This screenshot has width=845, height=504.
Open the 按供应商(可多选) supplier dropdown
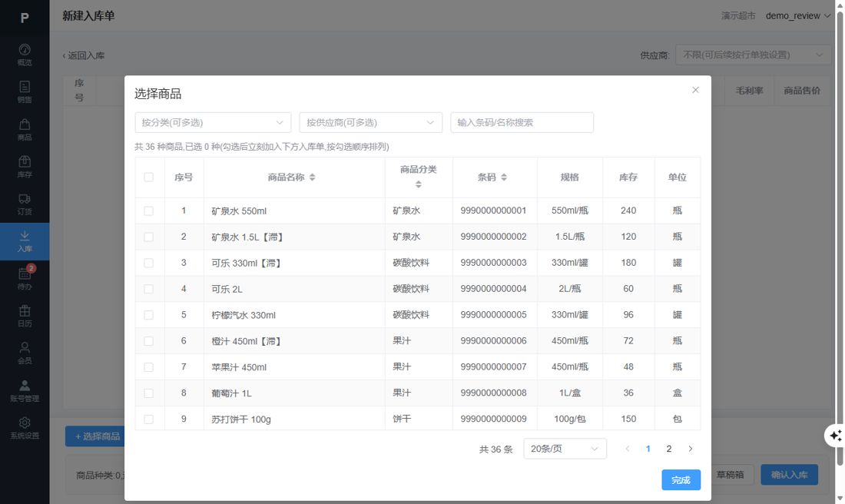tap(371, 122)
